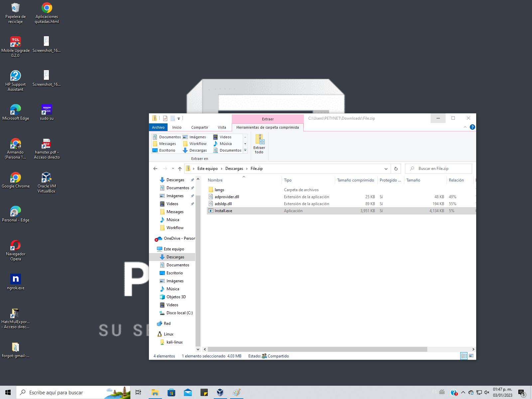Go up one folder level arrow
Viewport: 532px width, 399px height.
[x=180, y=169]
